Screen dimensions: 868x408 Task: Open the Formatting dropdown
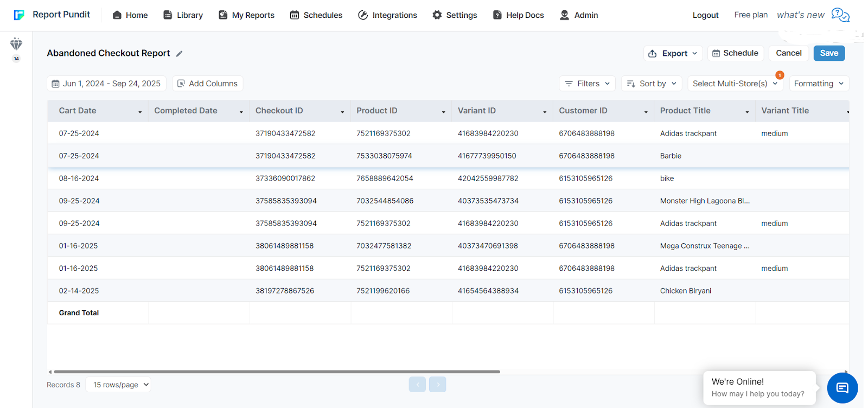pyautogui.click(x=819, y=84)
